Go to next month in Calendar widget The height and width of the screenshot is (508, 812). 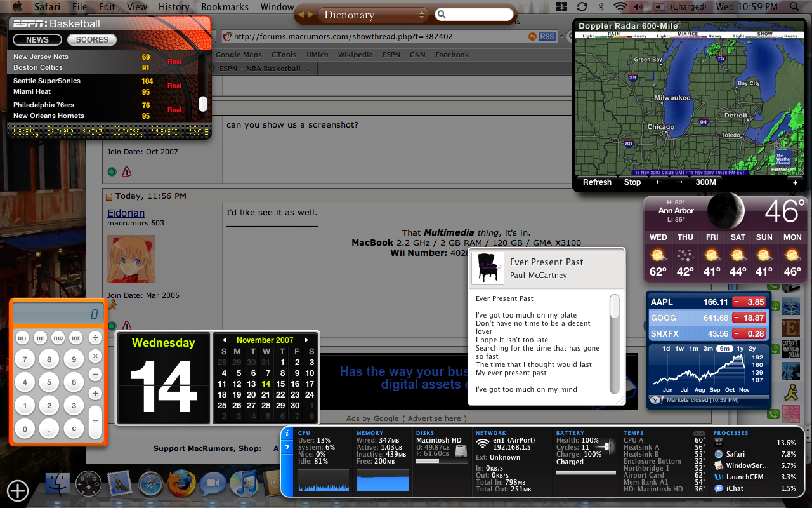(307, 340)
